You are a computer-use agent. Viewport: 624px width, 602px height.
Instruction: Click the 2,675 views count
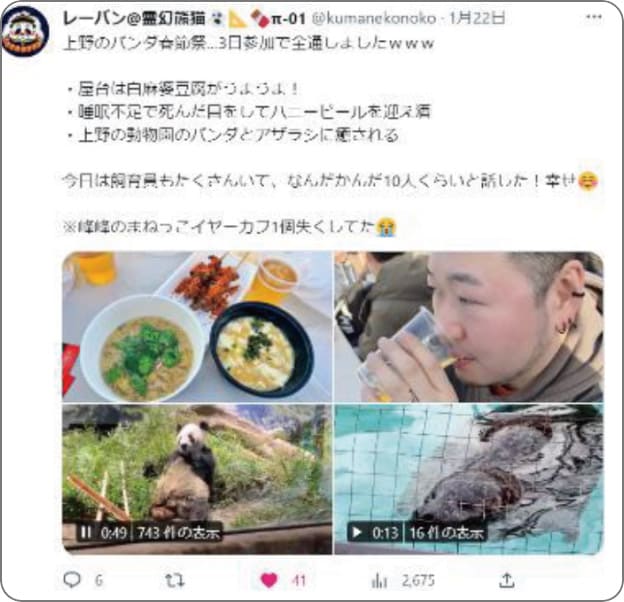pos(418,581)
